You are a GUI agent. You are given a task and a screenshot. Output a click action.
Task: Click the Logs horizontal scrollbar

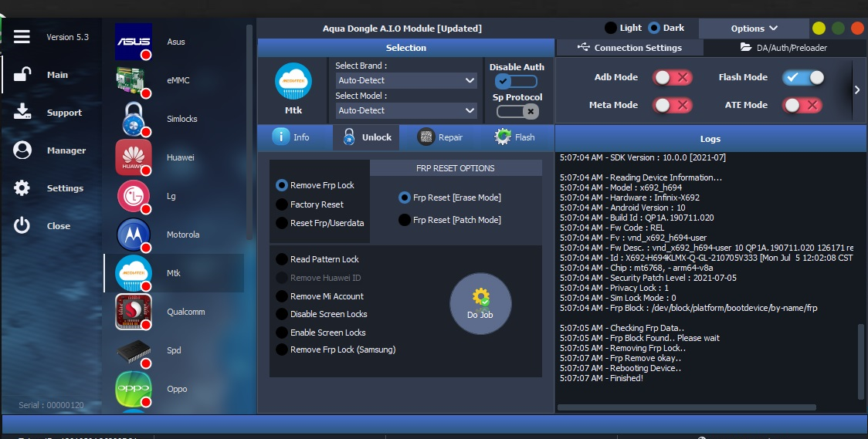click(687, 407)
